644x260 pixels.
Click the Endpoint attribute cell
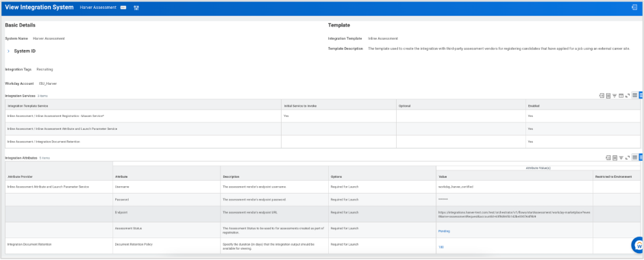(x=166, y=213)
